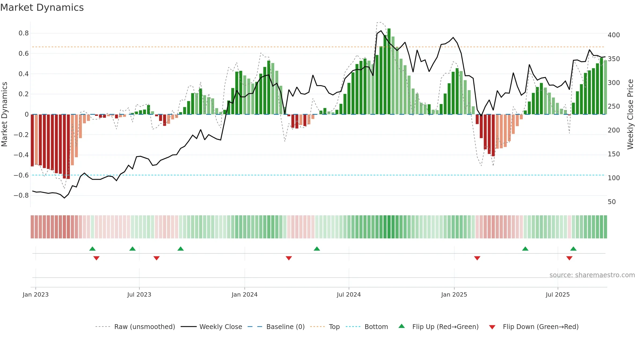Click the 250 price tick label
Viewport: 644px width, 362px height.
tap(614, 106)
